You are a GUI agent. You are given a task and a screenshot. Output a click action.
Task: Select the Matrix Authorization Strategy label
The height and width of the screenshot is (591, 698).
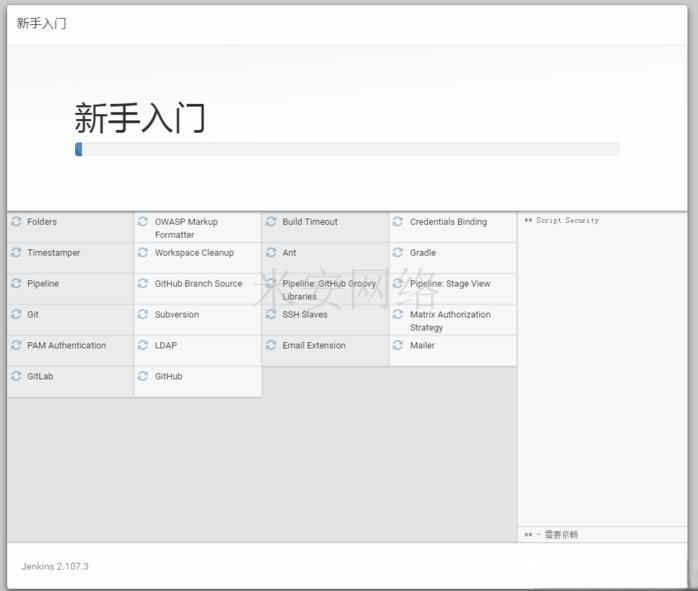(x=450, y=321)
